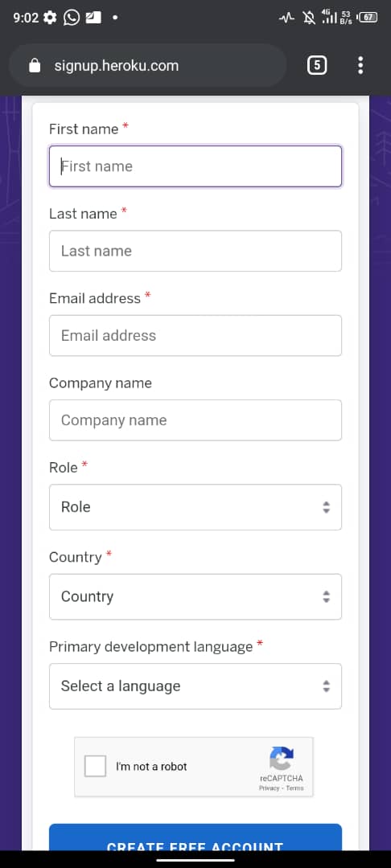Tap the padlock site security icon
This screenshot has height=868, width=391.
coord(35,66)
